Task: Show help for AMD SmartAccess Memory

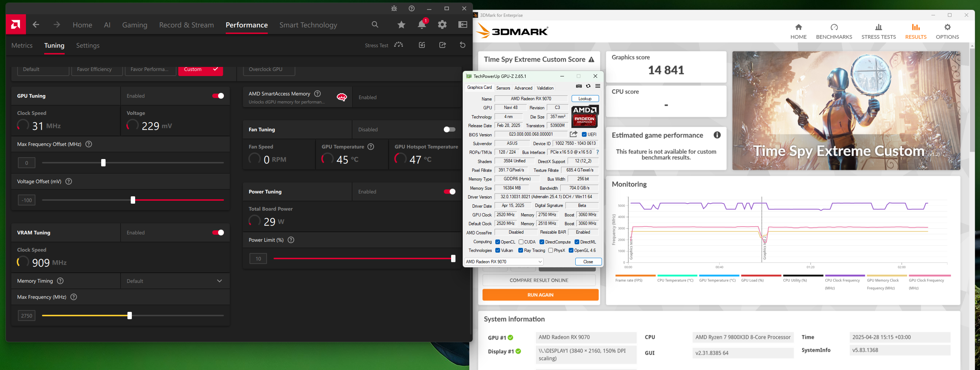Action: pyautogui.click(x=318, y=94)
